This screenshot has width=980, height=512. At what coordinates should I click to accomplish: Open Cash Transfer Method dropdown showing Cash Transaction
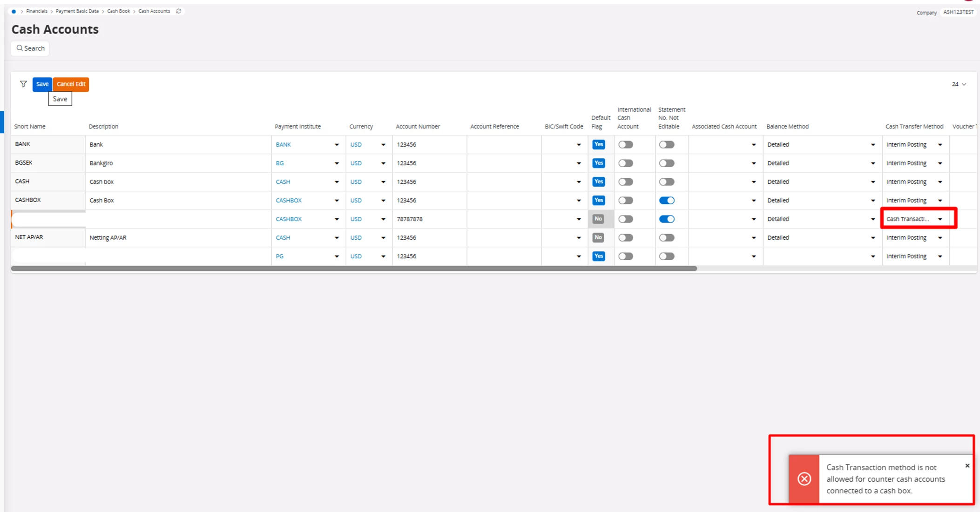click(940, 219)
